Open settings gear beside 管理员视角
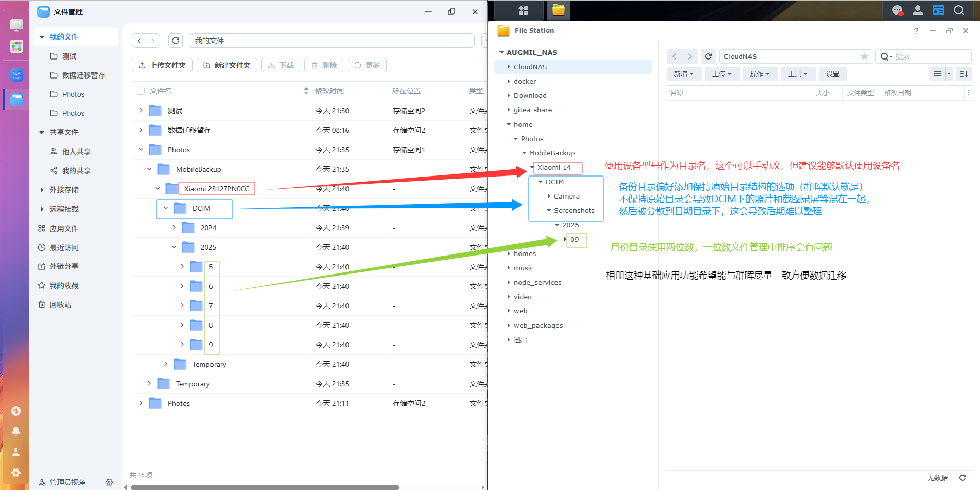The width and height of the screenshot is (980, 490). point(109,482)
